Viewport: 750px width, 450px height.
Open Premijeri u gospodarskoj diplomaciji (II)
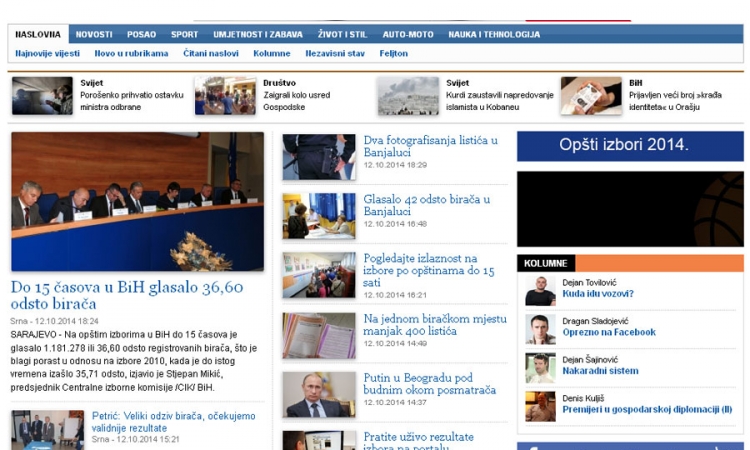[x=647, y=409]
